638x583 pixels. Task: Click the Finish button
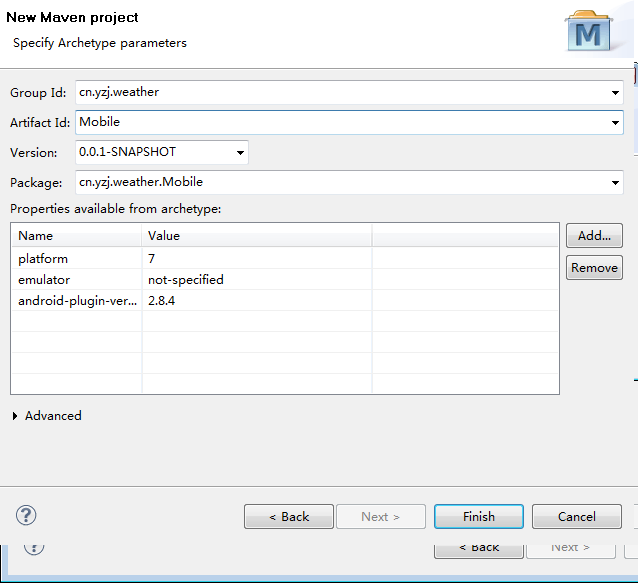pos(478,517)
